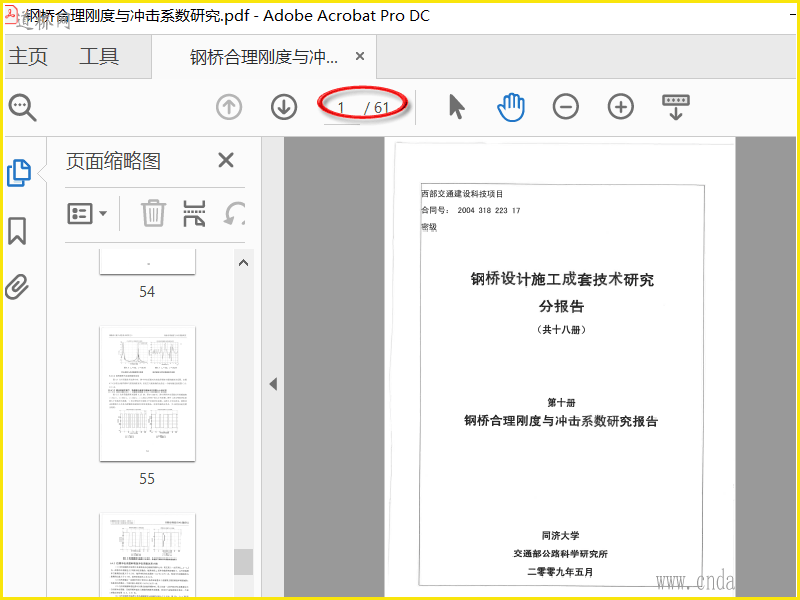
Task: Activate the hand pan tool
Action: pos(511,107)
